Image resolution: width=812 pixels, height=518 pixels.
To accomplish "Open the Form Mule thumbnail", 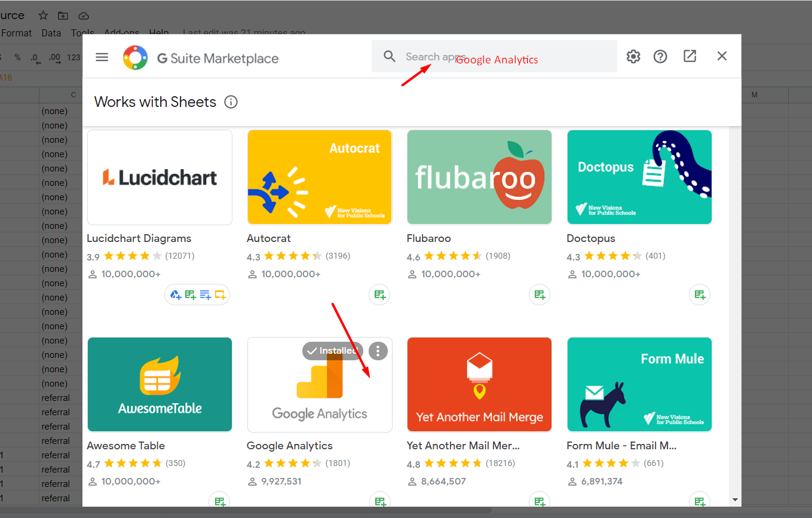I will point(639,385).
